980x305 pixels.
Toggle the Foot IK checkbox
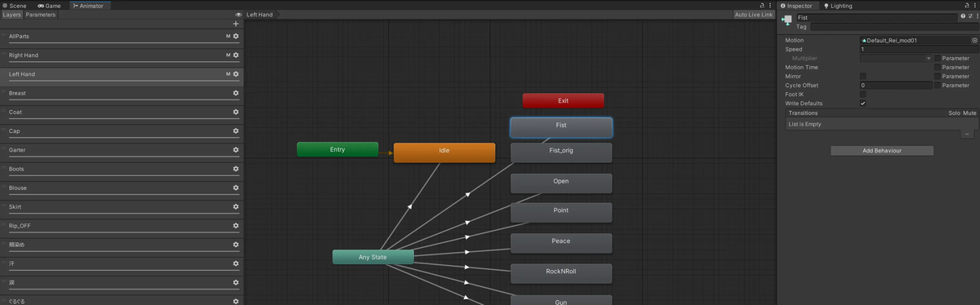tap(863, 94)
